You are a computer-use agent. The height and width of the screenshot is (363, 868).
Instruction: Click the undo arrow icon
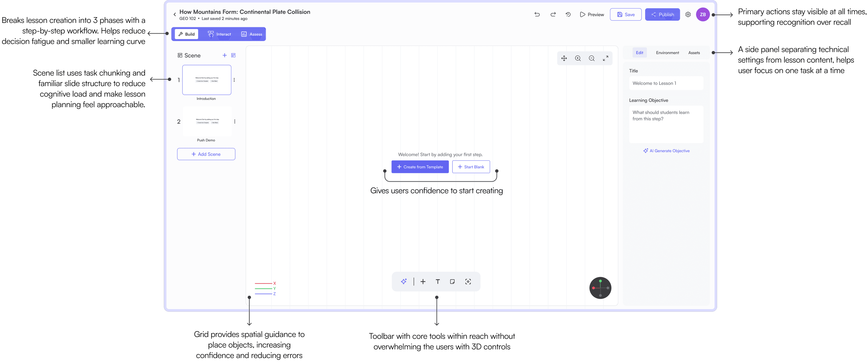[x=537, y=14]
